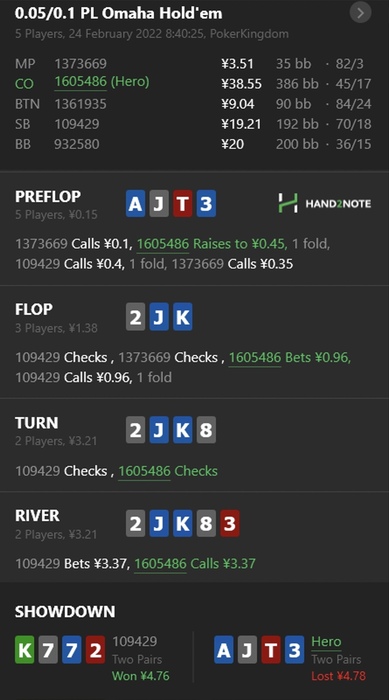Click the blue A card in preflop hand
This screenshot has width=389, height=700.
coord(135,204)
